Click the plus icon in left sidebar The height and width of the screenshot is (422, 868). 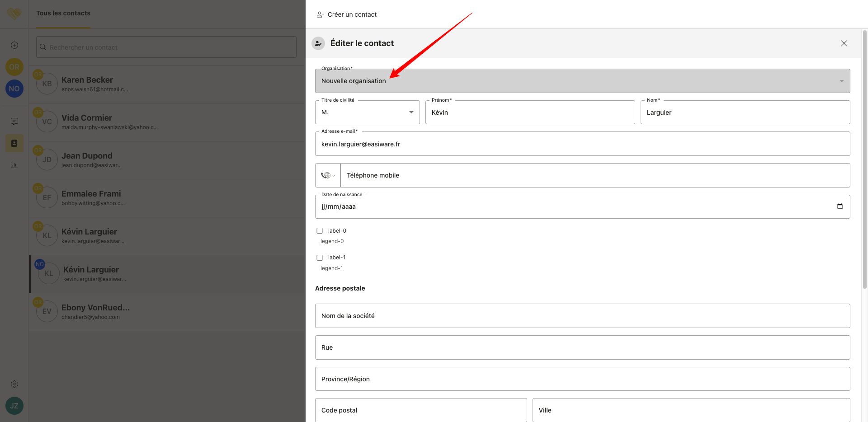coord(14,45)
